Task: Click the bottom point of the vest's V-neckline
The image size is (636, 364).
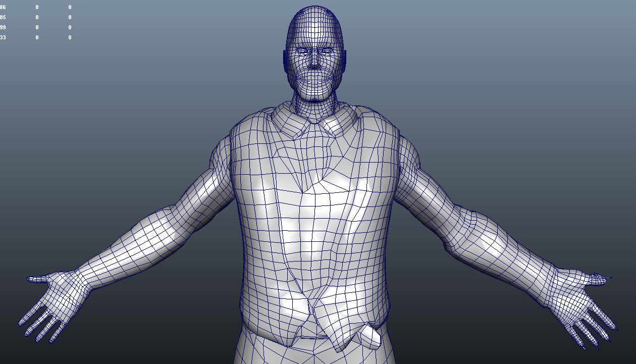Action: 303,192
